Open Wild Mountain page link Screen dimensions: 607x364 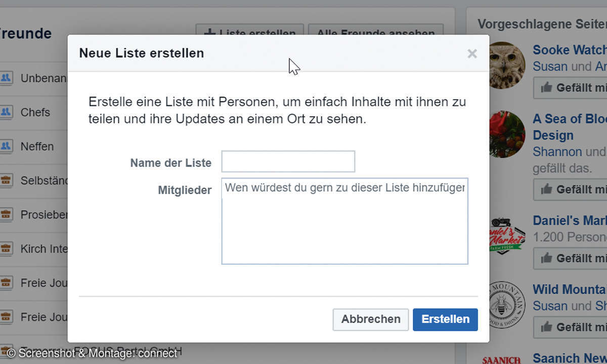(x=570, y=290)
